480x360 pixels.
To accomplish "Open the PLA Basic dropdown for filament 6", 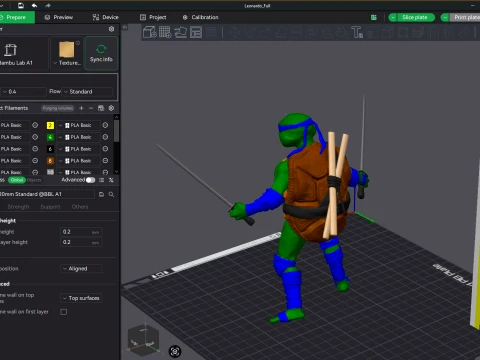I will click(78, 149).
